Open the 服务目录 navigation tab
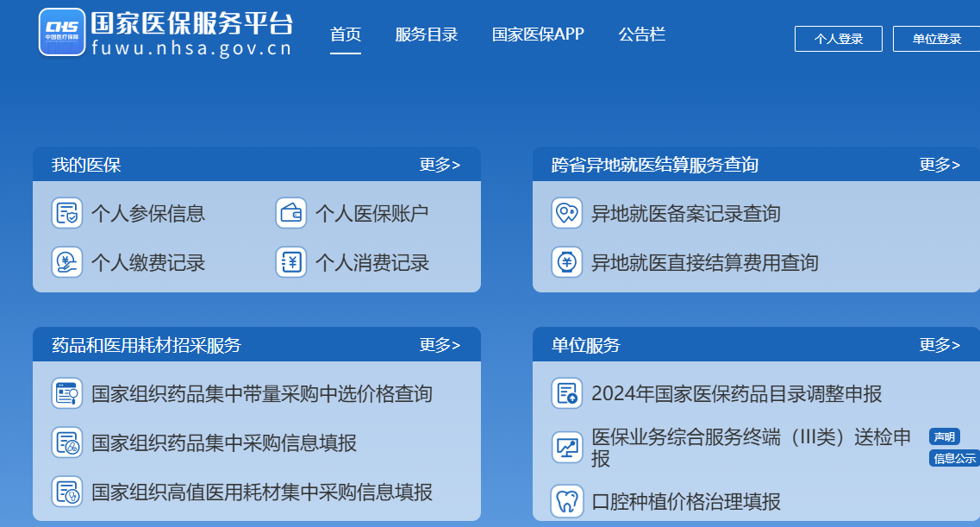 point(427,35)
